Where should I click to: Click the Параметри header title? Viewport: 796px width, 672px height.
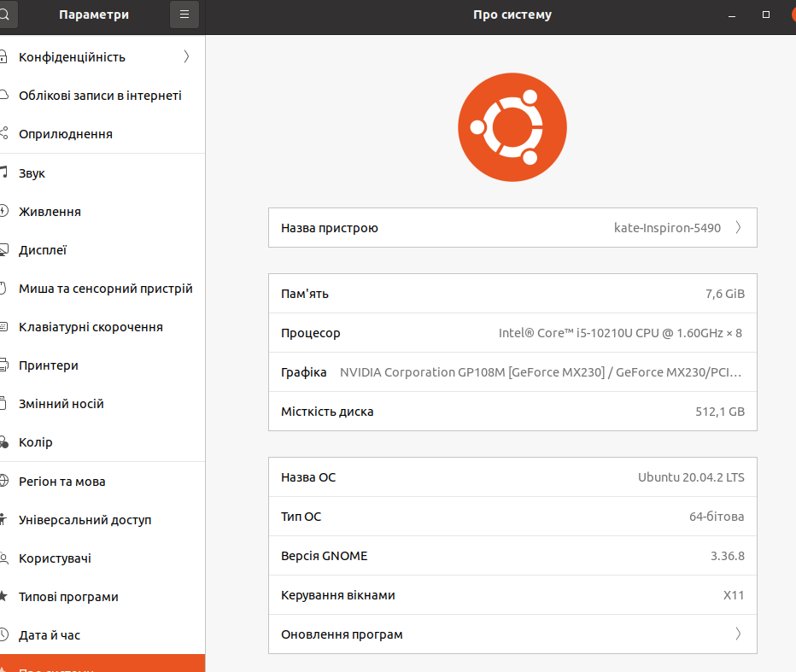(x=94, y=15)
